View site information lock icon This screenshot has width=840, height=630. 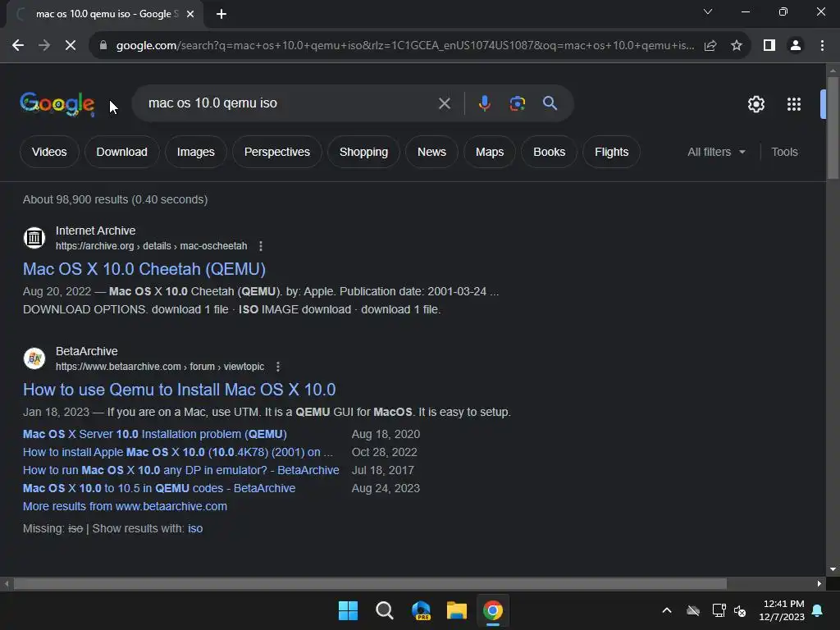103,46
